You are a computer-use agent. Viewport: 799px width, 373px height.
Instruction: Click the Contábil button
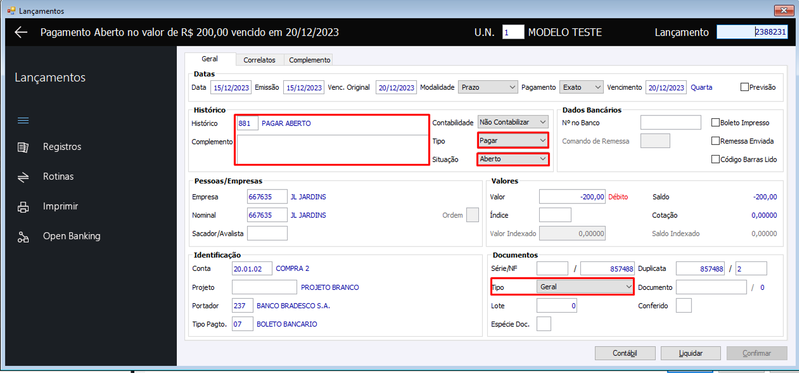point(625,353)
